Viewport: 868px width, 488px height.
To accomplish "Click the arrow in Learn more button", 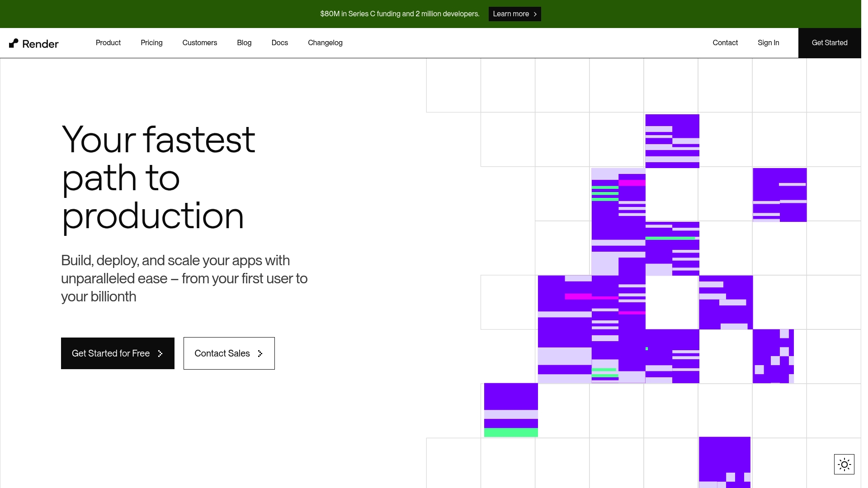I will 535,14.
